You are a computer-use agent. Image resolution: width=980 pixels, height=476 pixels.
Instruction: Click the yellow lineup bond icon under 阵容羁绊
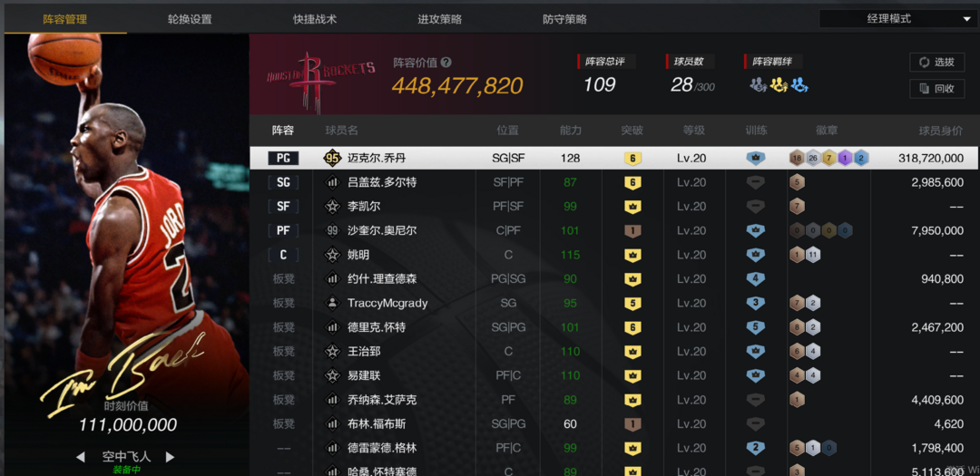pyautogui.click(x=779, y=85)
